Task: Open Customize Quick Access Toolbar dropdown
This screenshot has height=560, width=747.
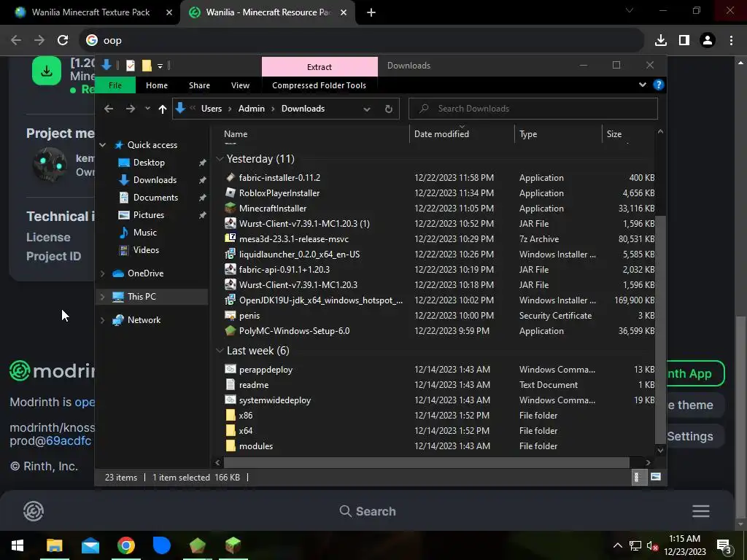Action: (160, 66)
